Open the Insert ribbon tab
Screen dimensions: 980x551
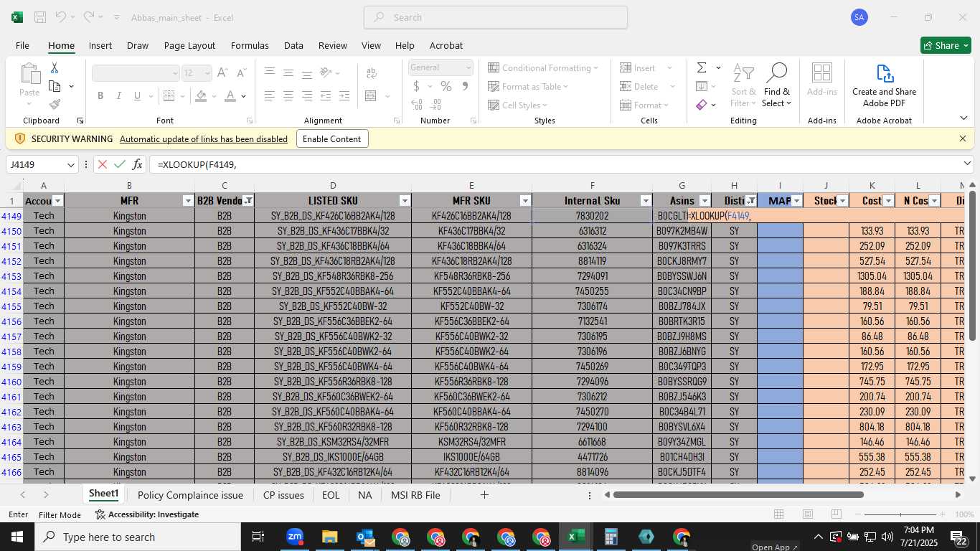[100, 45]
